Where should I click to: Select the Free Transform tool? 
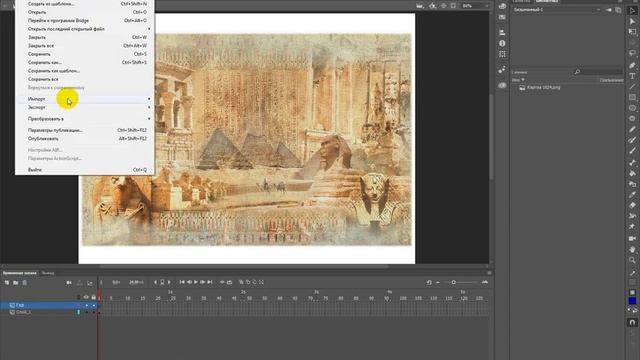click(x=632, y=32)
